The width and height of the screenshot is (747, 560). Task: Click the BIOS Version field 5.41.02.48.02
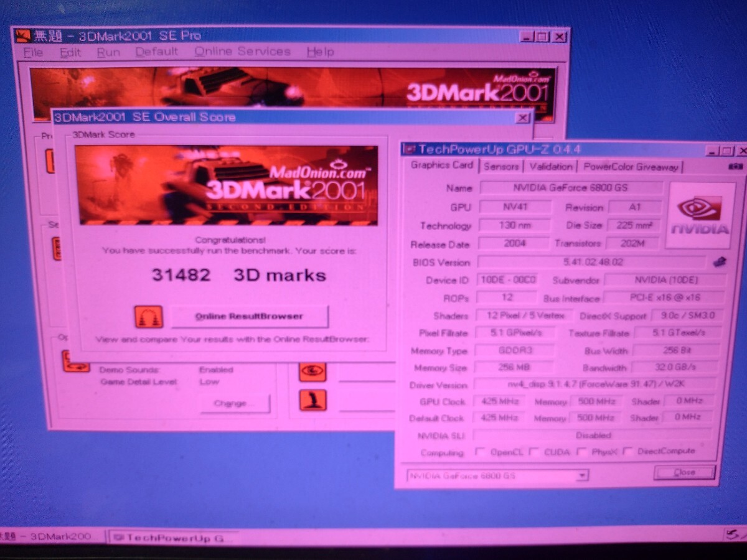[592, 262]
